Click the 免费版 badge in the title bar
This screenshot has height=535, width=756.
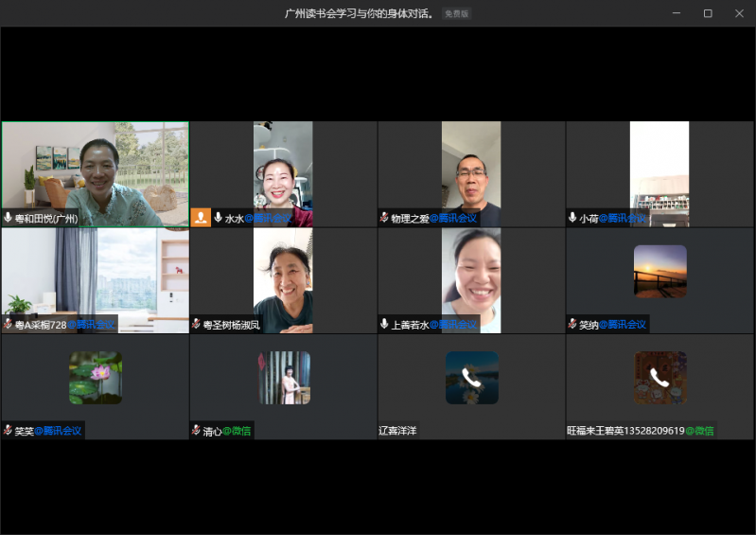[457, 13]
